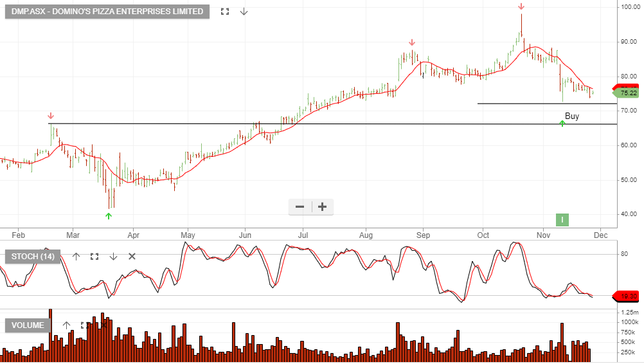The width and height of the screenshot is (644, 364).
Task: Move the STOCH (14) panel up
Action: (76, 257)
